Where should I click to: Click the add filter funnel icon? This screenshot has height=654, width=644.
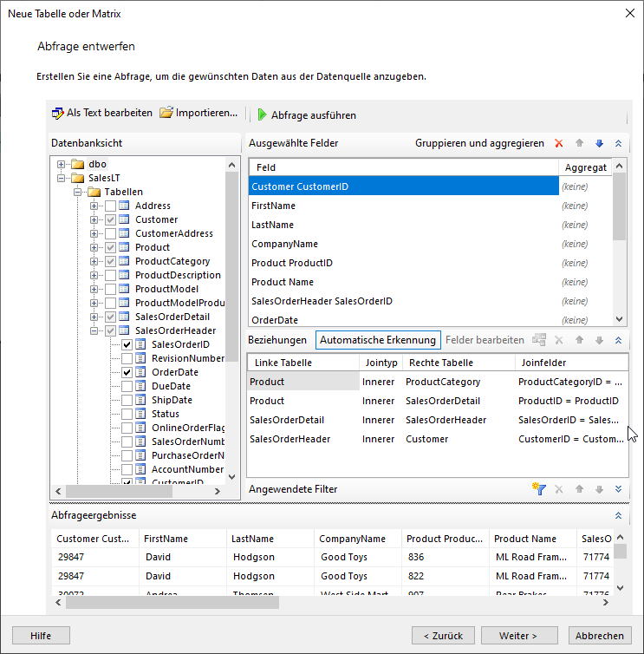539,489
